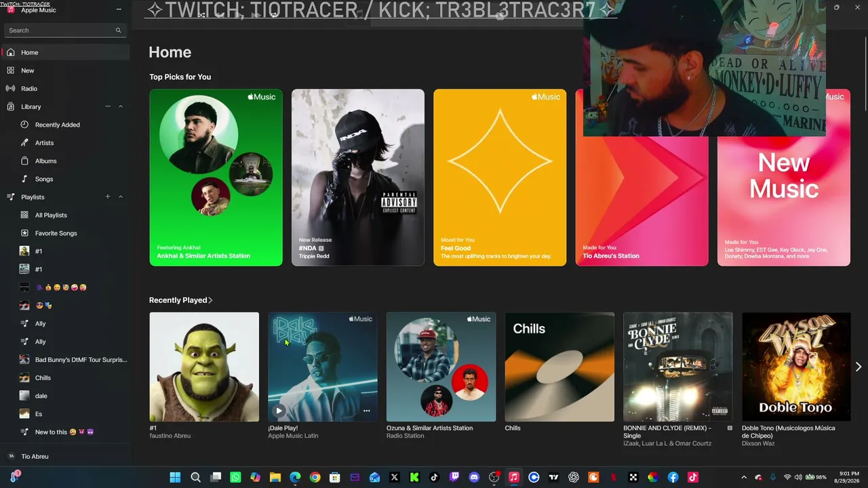This screenshot has width=868, height=488.
Task: Go to Home in the sidebar
Action: (65, 52)
